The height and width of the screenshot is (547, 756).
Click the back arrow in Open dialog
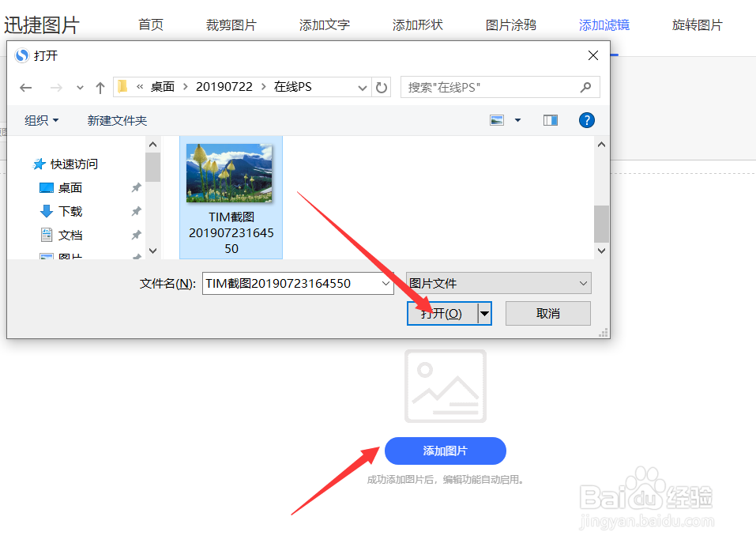[25, 87]
